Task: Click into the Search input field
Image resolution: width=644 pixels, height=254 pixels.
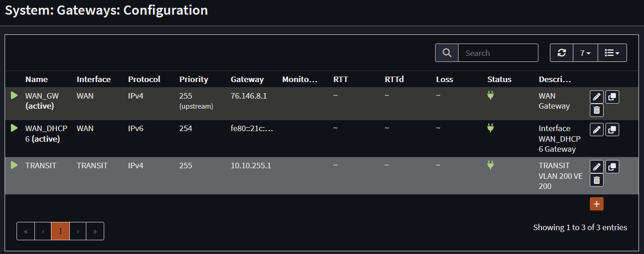Action: pyautogui.click(x=498, y=53)
